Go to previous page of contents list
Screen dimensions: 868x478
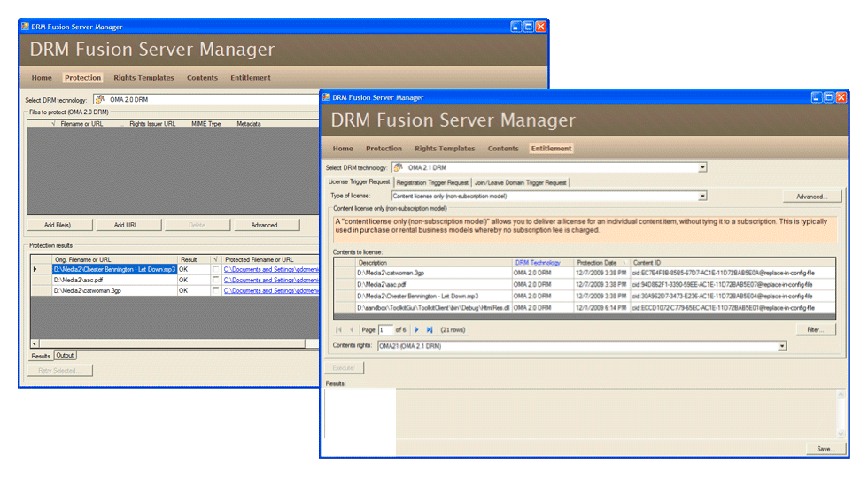click(x=352, y=329)
